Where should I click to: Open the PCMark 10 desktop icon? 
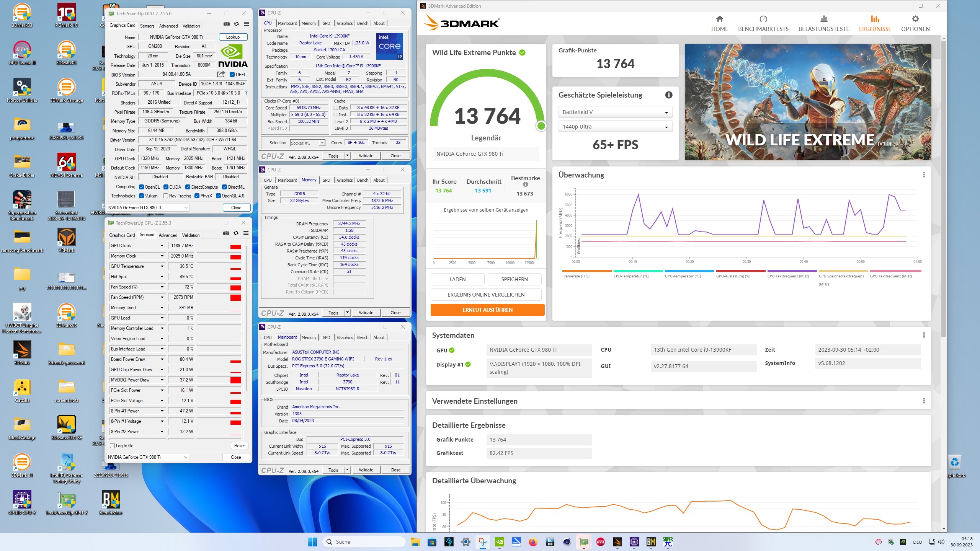[x=67, y=15]
